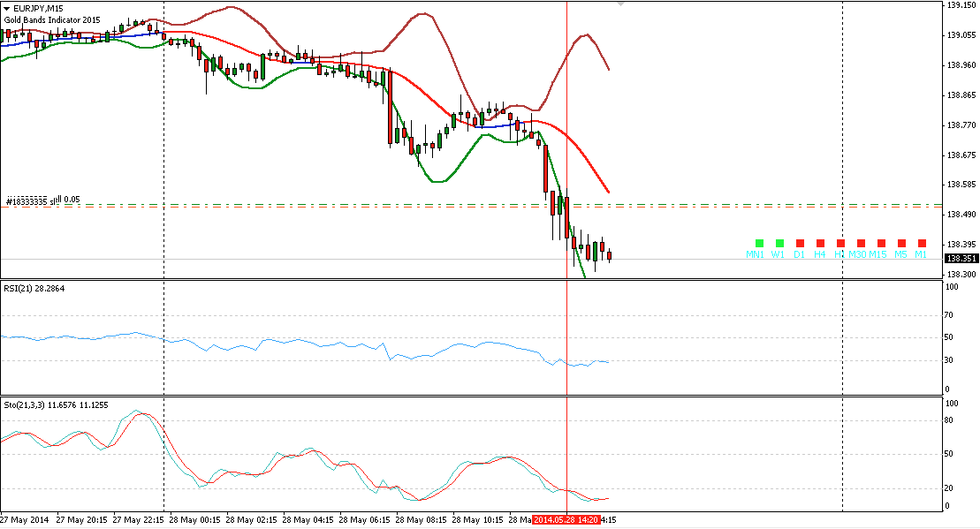Screen dimensions: 980x529
Task: Click the red M30 timeframe square
Action: 861,243
